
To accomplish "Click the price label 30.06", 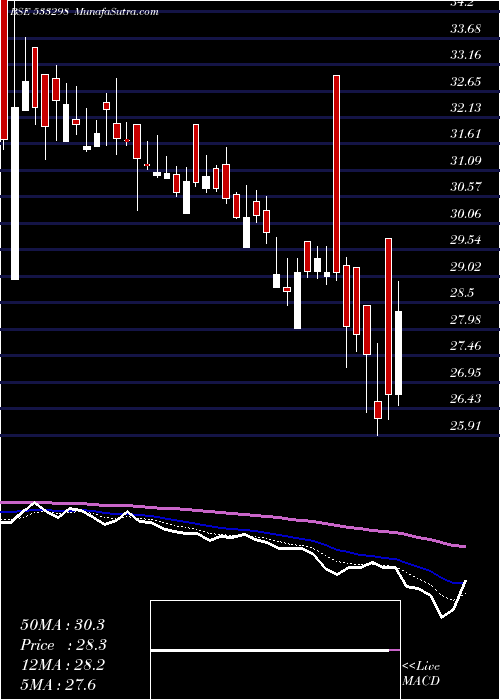I will (465, 214).
